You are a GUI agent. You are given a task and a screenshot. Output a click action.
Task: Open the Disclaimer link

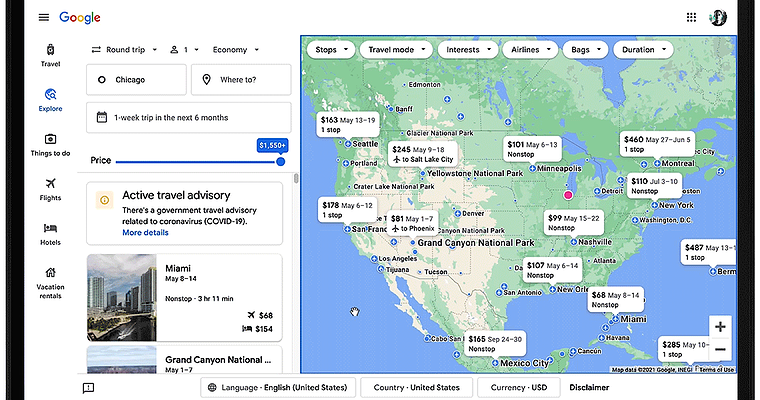point(589,387)
